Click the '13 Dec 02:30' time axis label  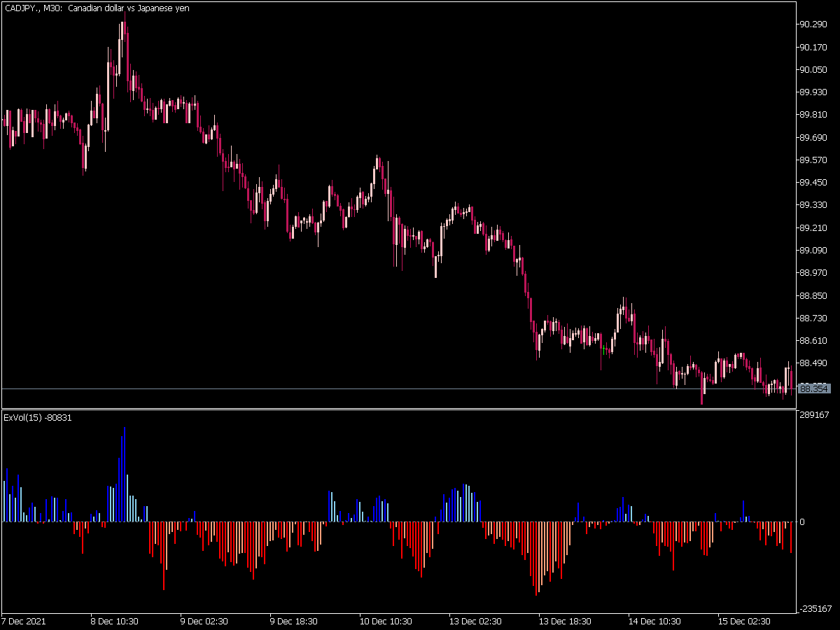(x=475, y=621)
